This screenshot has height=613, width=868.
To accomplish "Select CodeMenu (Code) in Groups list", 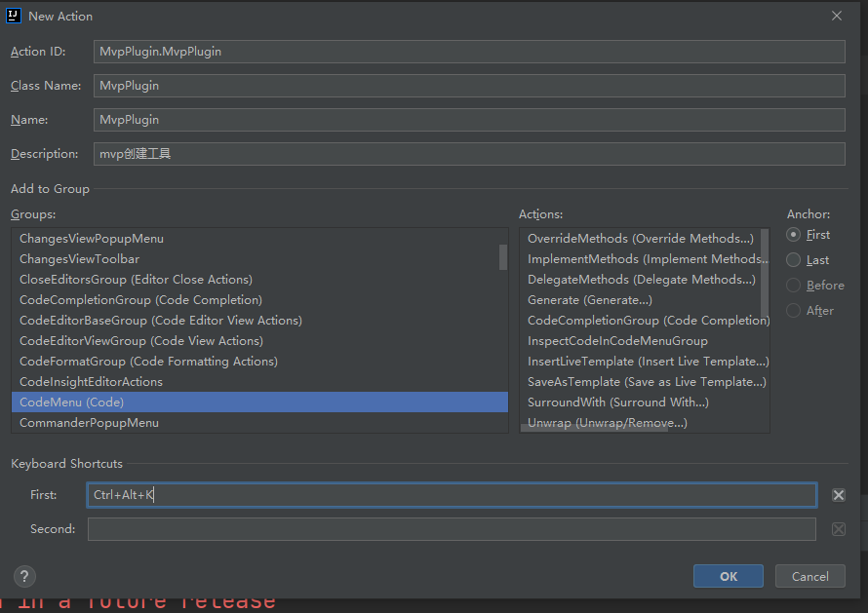I will tap(259, 402).
